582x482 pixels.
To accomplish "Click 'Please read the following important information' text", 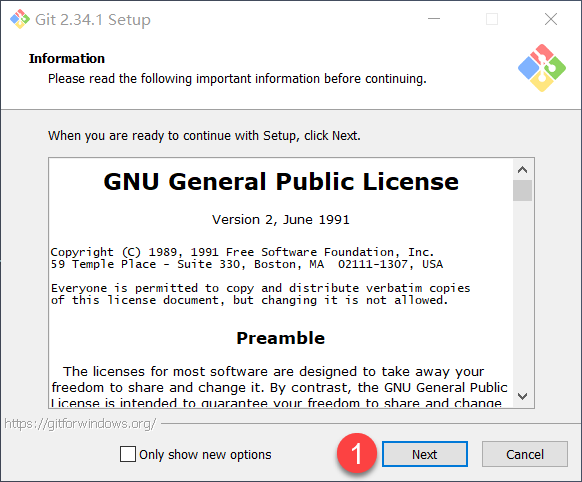I will pyautogui.click(x=237, y=79).
